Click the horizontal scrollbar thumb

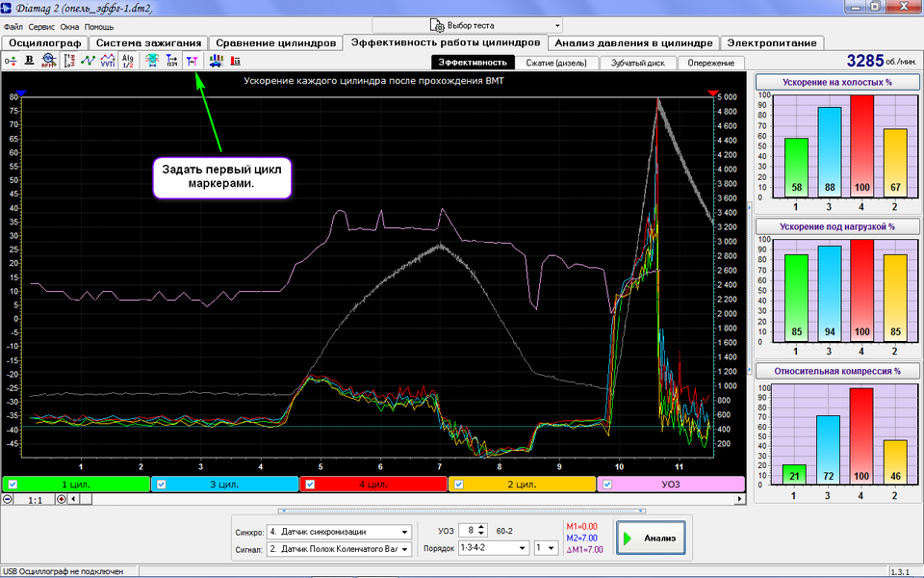pyautogui.click(x=86, y=499)
